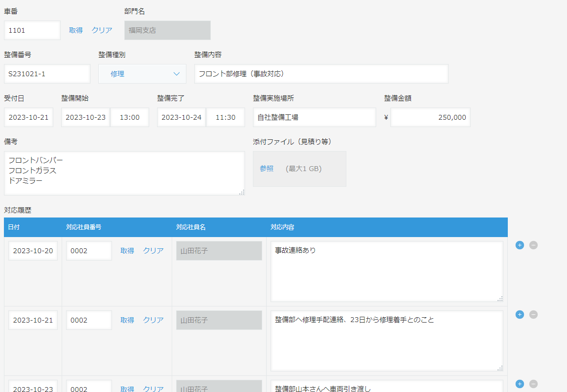Click 取得 next to the 車番 field
Image resolution: width=567 pixels, height=392 pixels.
point(76,30)
